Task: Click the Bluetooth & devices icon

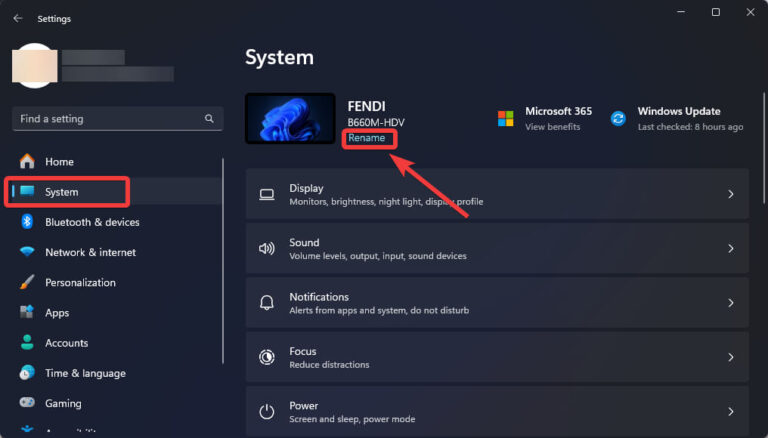Action: pos(27,222)
